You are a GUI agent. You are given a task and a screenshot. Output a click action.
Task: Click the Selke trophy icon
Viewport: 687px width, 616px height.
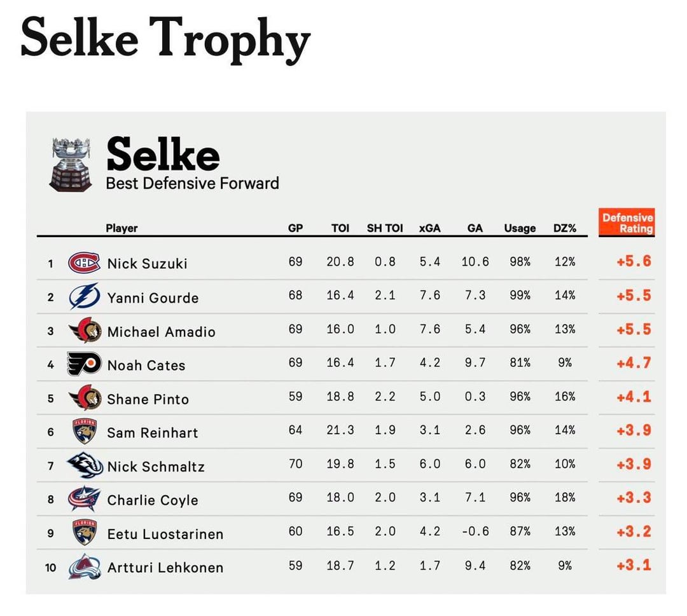point(71,164)
